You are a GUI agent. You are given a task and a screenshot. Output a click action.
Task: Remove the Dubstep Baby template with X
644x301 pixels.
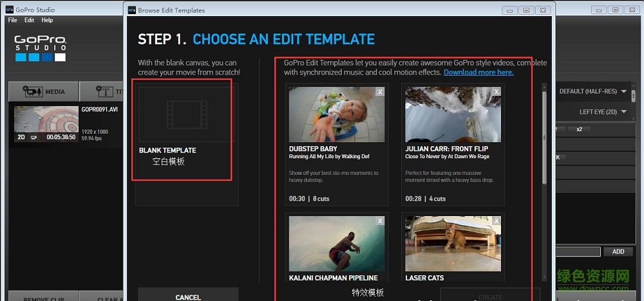pyautogui.click(x=380, y=92)
